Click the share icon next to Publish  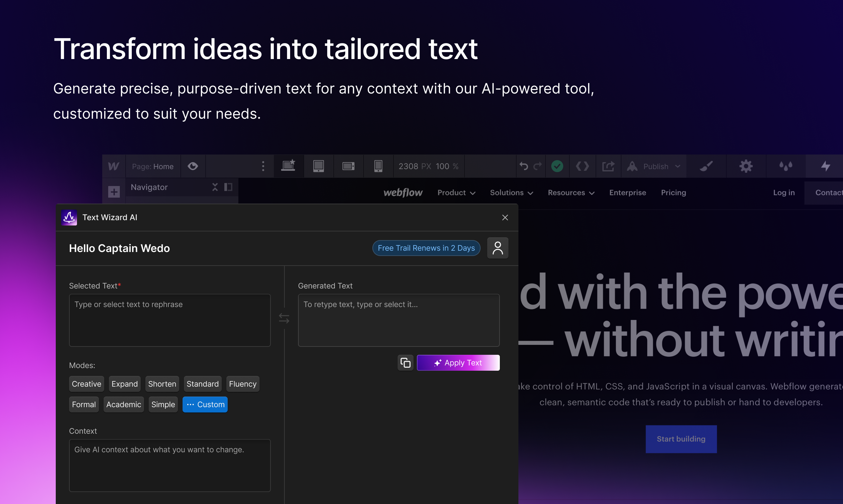(x=608, y=166)
